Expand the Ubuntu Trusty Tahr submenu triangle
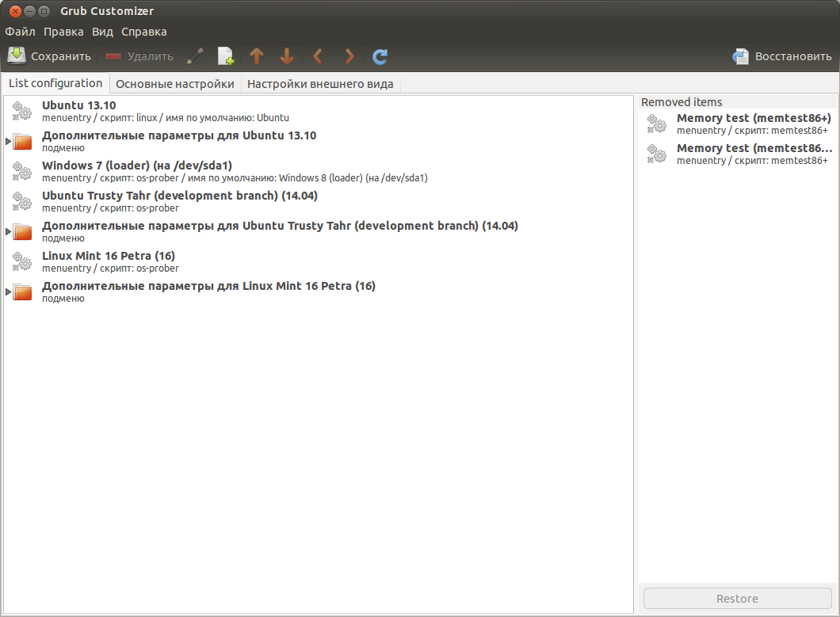Viewport: 840px width, 617px height. 8,231
